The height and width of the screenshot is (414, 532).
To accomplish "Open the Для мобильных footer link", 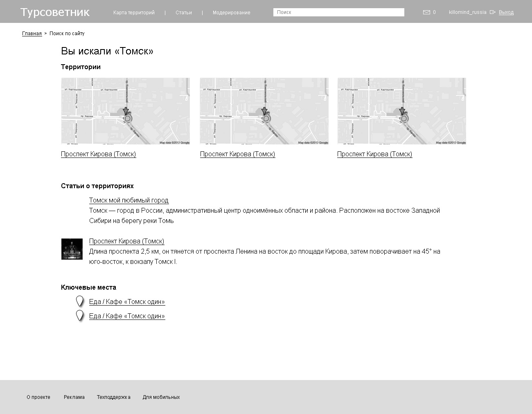I will pos(161,397).
